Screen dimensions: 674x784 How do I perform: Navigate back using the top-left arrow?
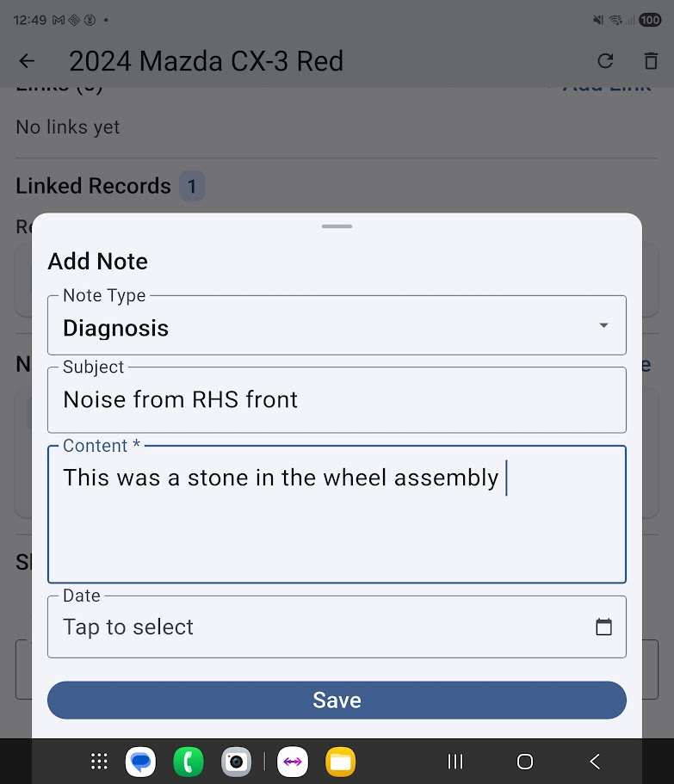[27, 60]
